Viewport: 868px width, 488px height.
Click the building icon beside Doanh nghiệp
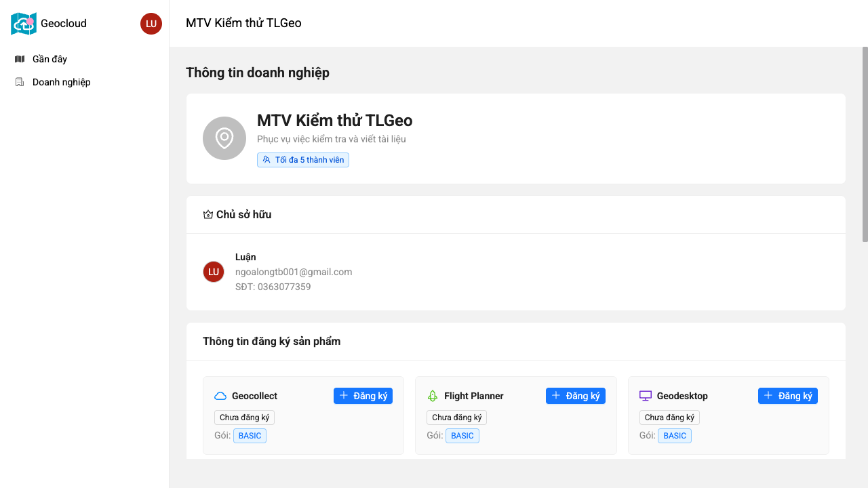(x=20, y=82)
